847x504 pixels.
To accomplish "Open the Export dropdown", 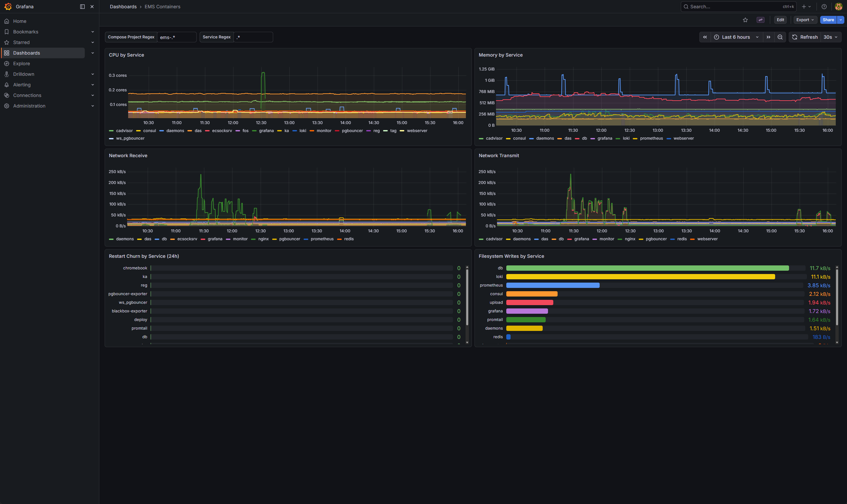I will coord(805,20).
